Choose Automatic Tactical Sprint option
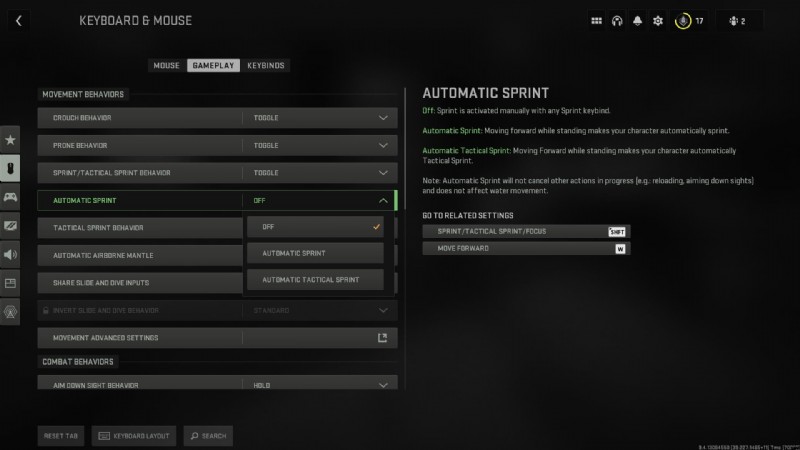800x450 pixels. [x=315, y=280]
